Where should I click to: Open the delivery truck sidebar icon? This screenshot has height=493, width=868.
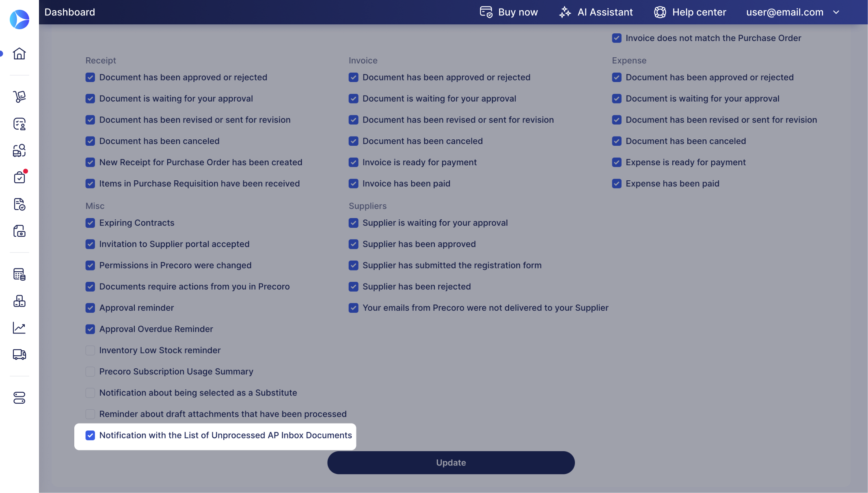[19, 355]
